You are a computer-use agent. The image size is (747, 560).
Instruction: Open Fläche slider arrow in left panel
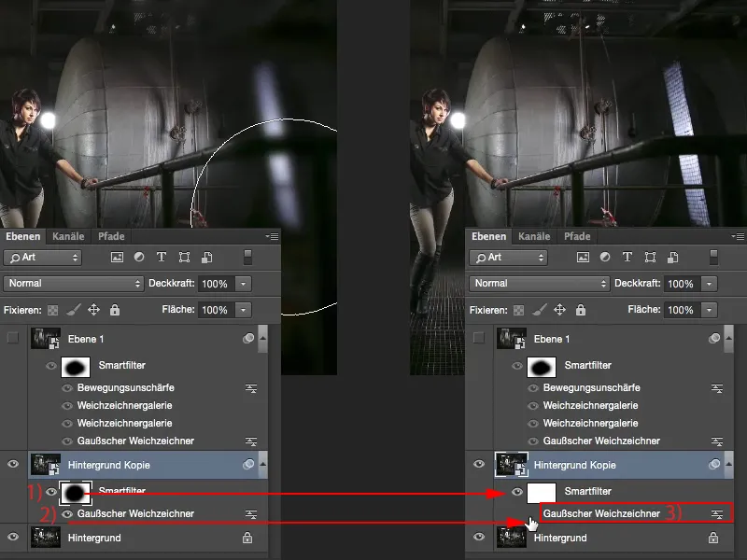tap(243, 310)
